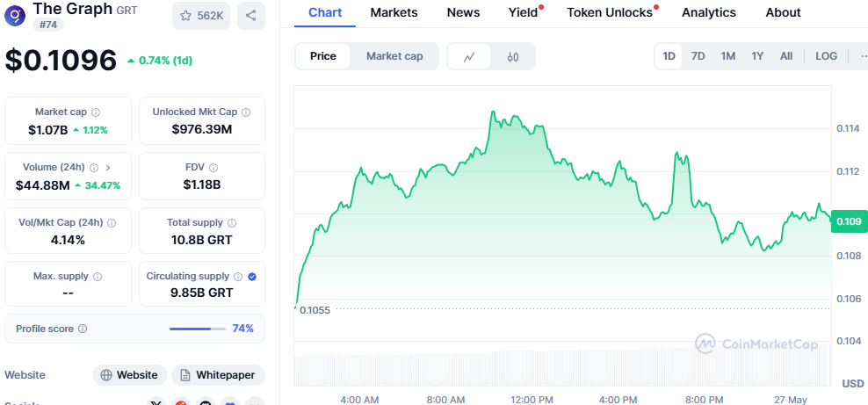Open the Chart tab
Screen dimensions: 868x405
click(325, 12)
